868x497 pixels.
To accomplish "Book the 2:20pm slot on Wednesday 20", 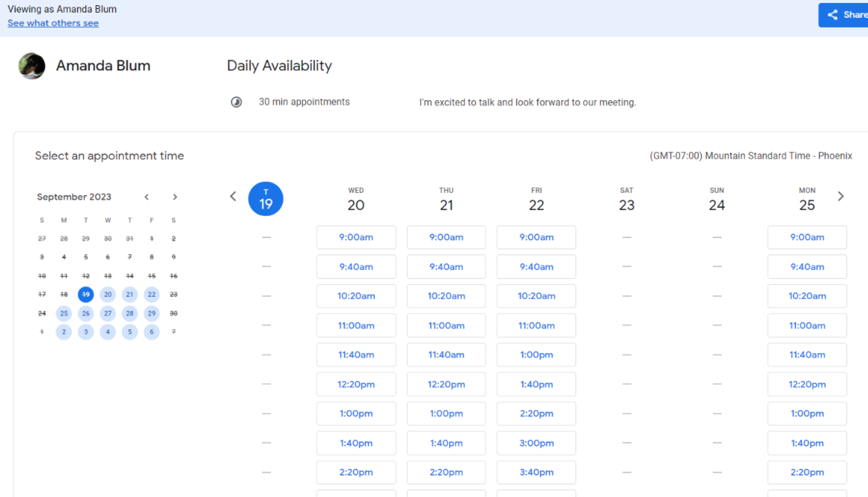I will click(356, 472).
